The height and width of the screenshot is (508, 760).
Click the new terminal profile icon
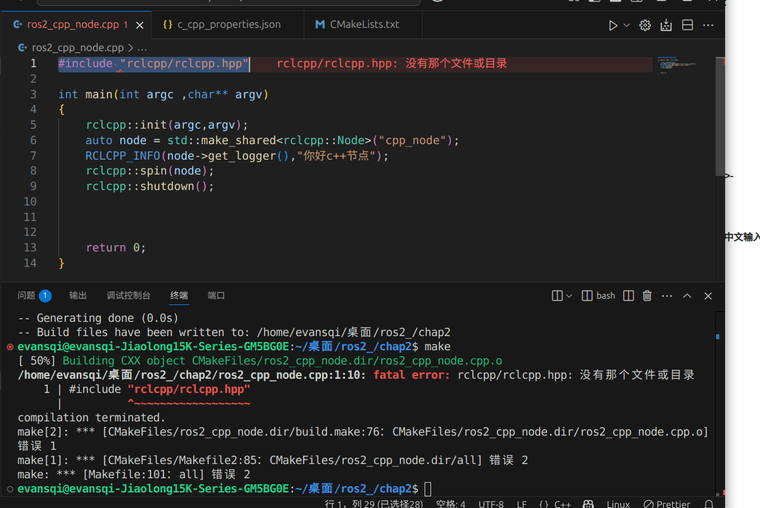(x=557, y=296)
